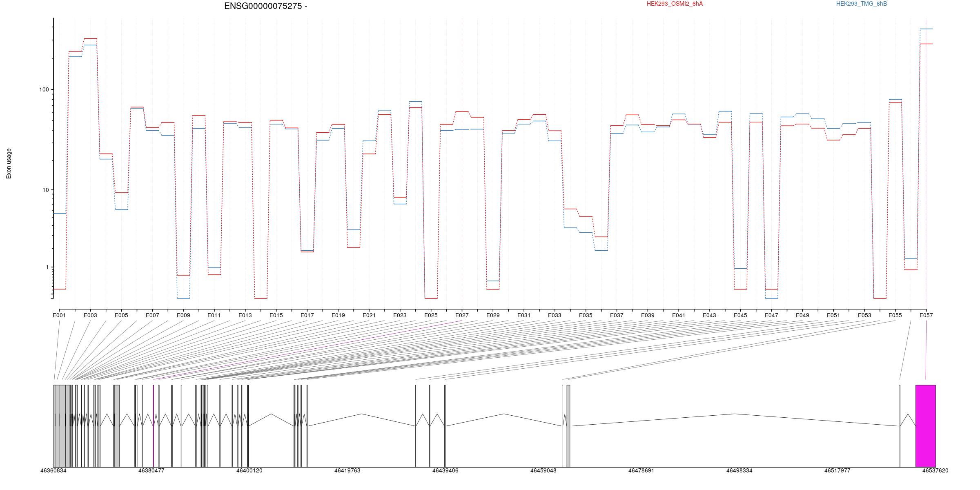Click y-axis tick label 100
This screenshot has width=980, height=490.
(x=44, y=89)
